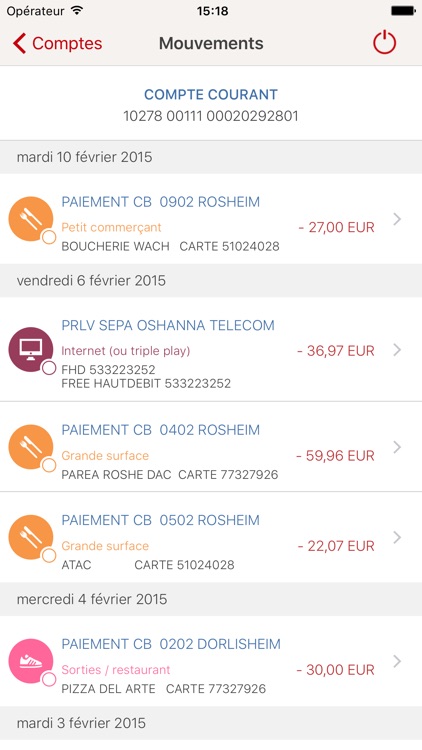Tap the pink sneaker icon for PIZZA DEL ARTE
Image resolution: width=422 pixels, height=750 pixels.
point(31,661)
